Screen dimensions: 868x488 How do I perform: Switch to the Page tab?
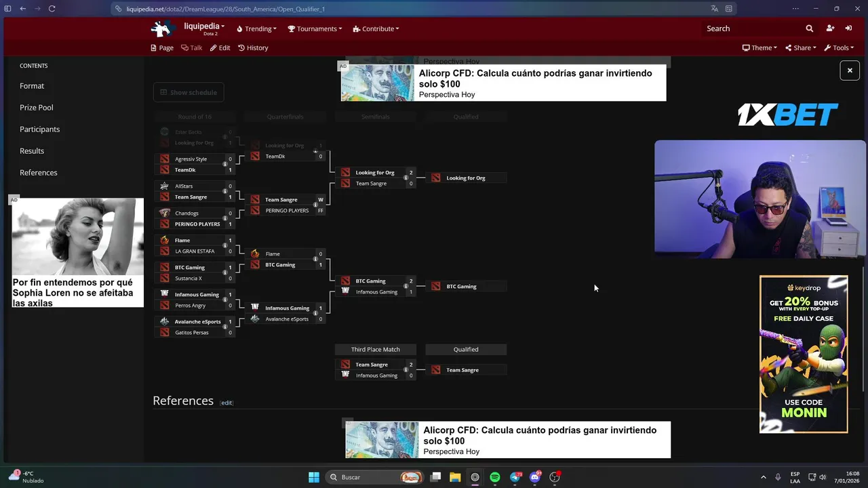click(162, 47)
